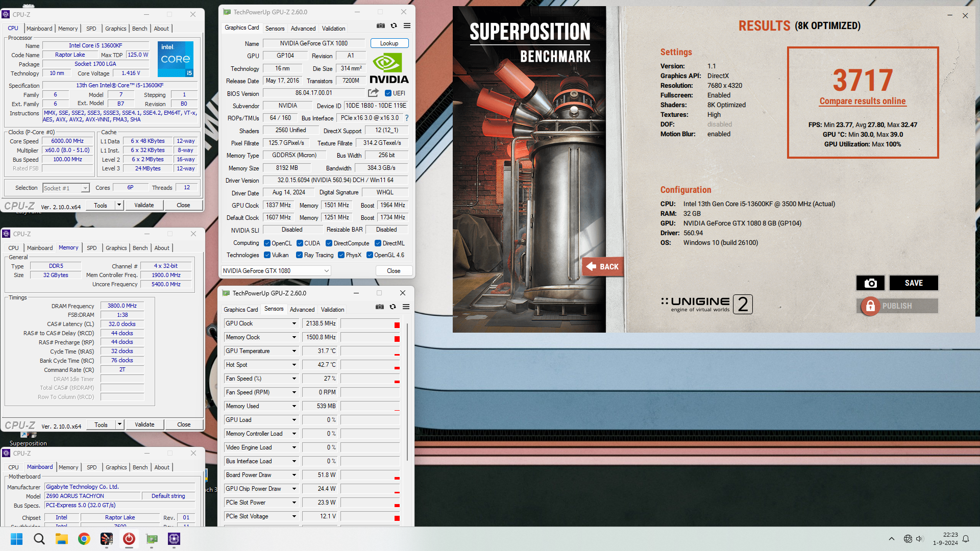Viewport: 980px width, 551px height.
Task: Click the Unigine 2 logo
Action: [706, 304]
